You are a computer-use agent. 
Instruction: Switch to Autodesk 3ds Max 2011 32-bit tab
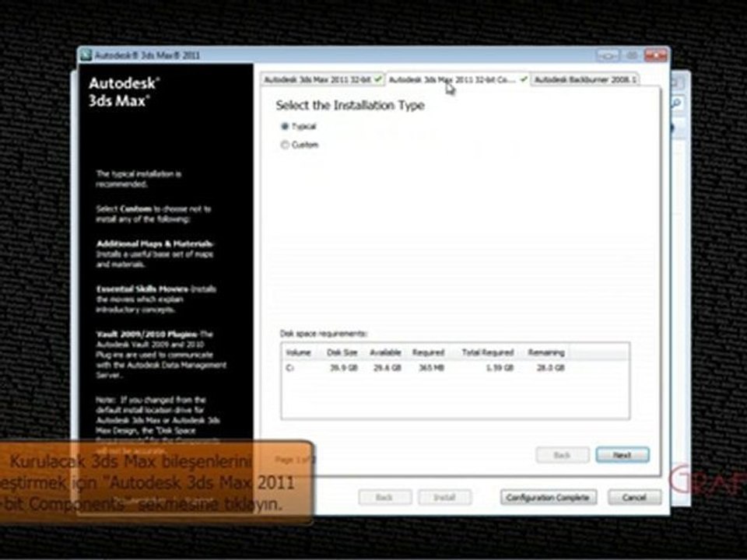click(322, 79)
